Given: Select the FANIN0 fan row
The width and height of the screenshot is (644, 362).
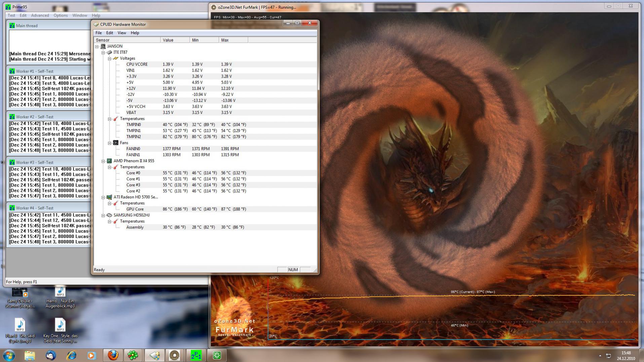Looking at the screenshot, I should [x=205, y=149].
